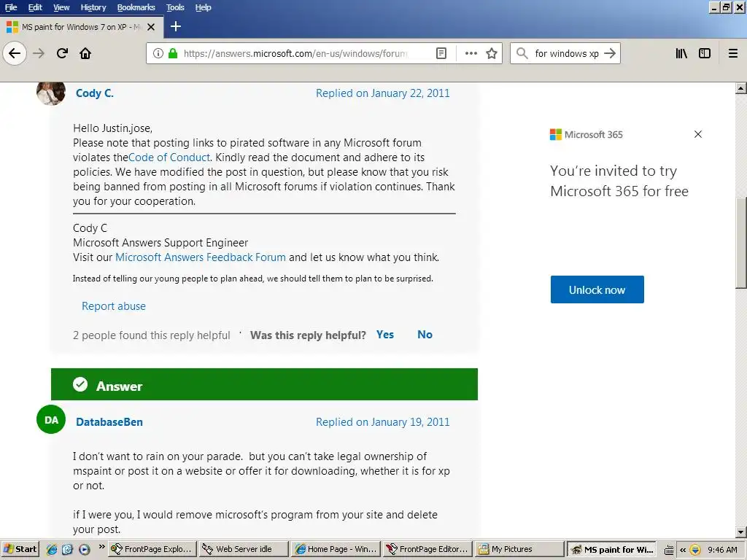Click the vertical scrollbar thumb
Image resolution: width=747 pixels, height=560 pixels.
(x=741, y=242)
